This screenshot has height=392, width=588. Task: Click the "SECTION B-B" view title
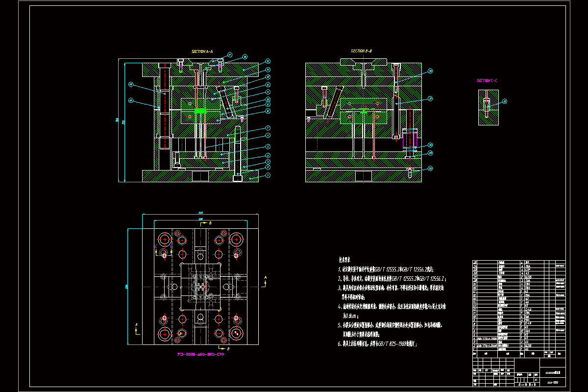(x=362, y=51)
